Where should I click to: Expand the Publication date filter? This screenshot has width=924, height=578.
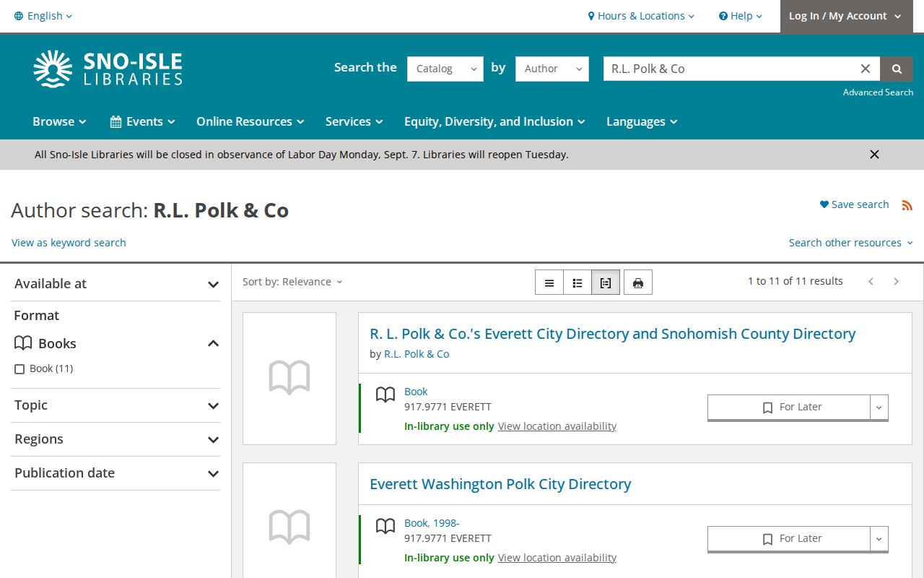tap(115, 473)
